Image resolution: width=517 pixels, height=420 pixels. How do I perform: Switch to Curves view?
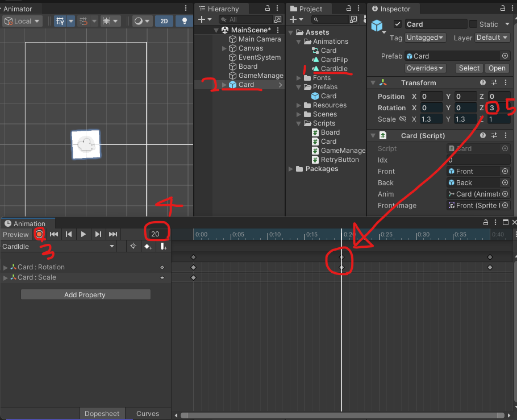point(148,413)
